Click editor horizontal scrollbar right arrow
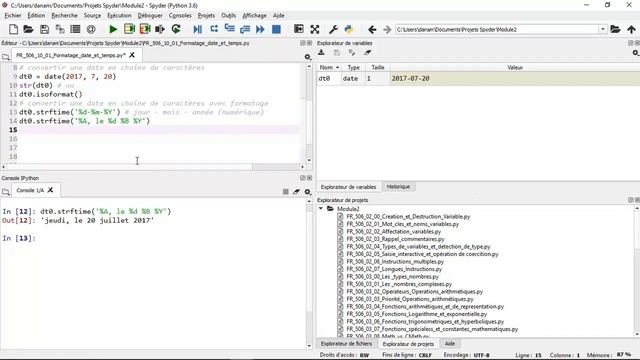 click(302, 167)
